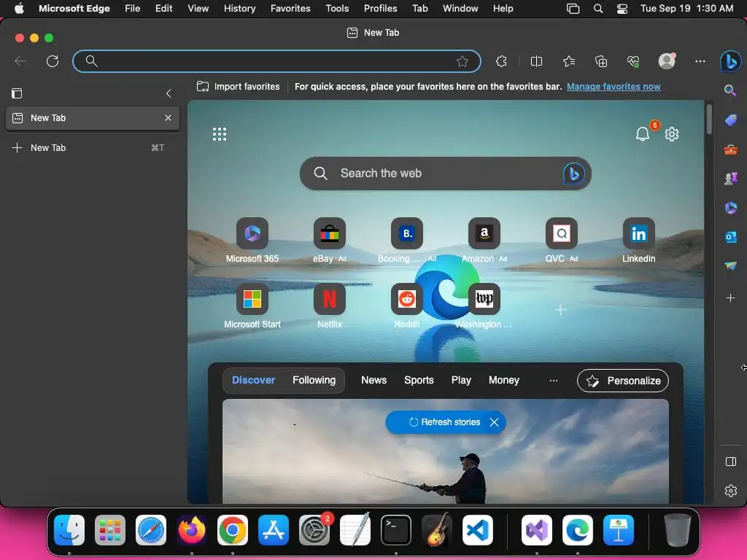747x560 pixels.
Task: Click Bing icon in web search box
Action: 573,174
